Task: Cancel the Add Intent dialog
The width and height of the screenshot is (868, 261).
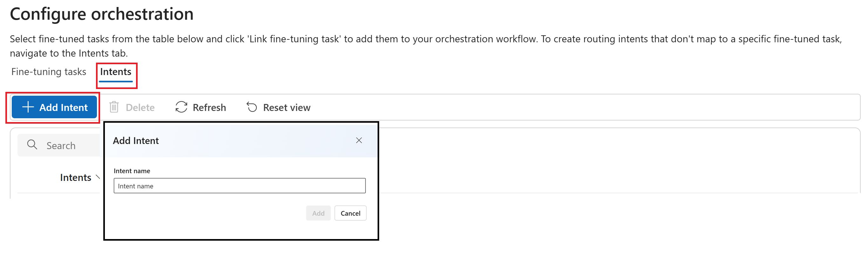Action: coord(350,213)
